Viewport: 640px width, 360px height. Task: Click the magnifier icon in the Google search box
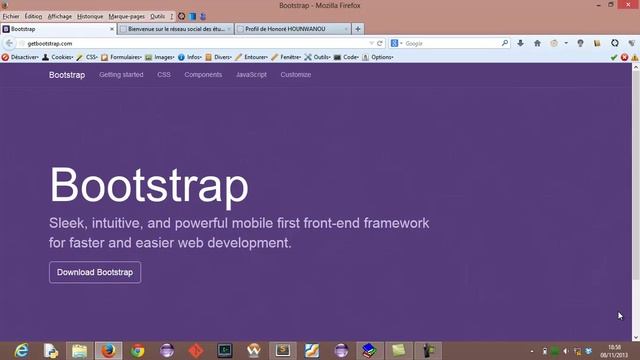tap(504, 43)
